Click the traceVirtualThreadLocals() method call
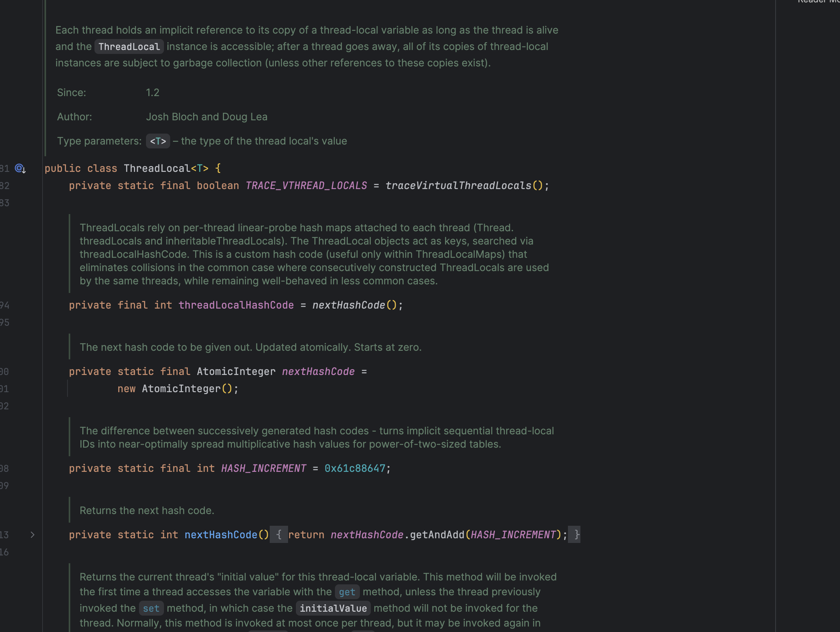The width and height of the screenshot is (840, 632). tap(458, 186)
